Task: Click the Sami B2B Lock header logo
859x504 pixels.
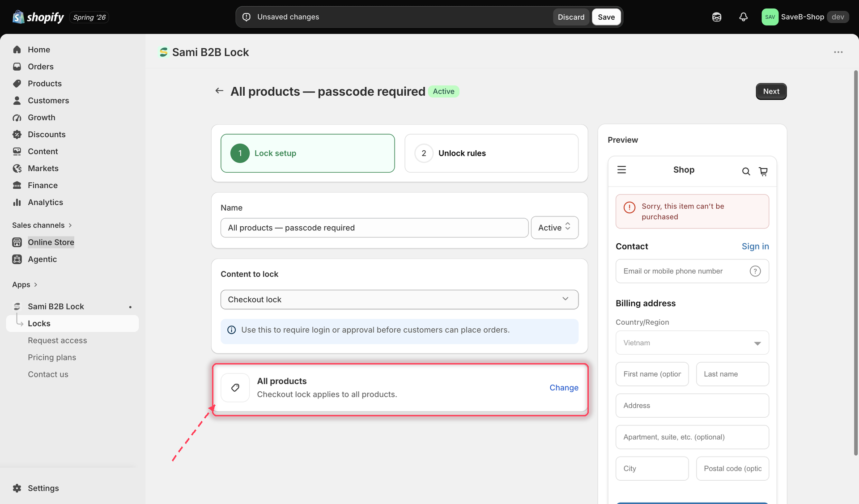Action: coord(164,52)
